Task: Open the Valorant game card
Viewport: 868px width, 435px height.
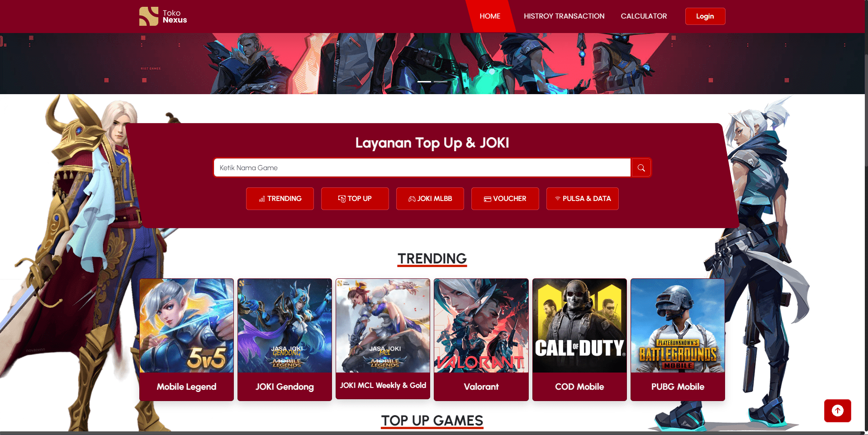Action: [x=481, y=339]
